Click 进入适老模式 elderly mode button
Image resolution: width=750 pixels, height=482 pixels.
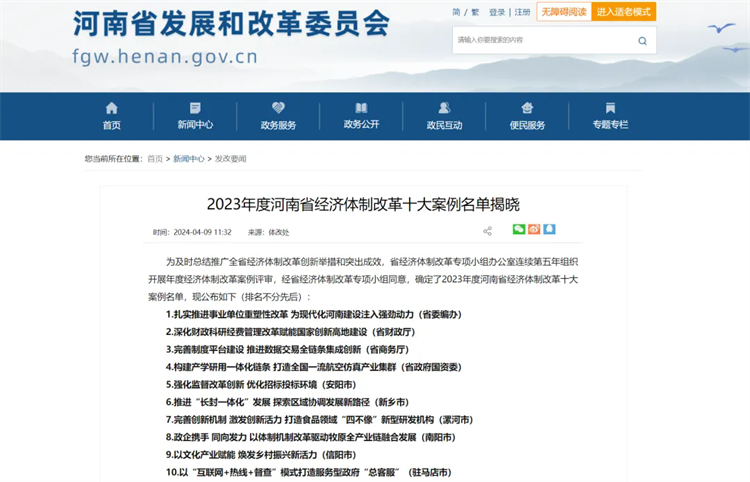623,12
